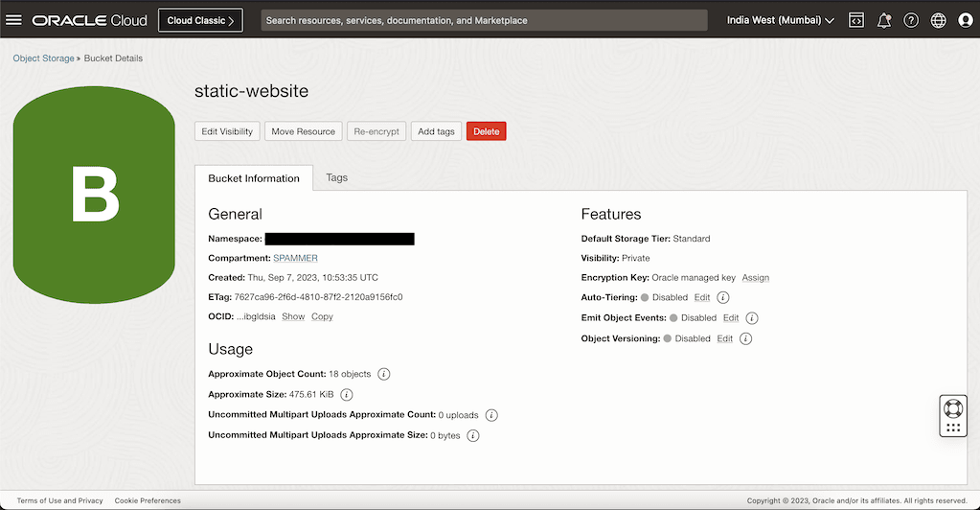Click the 18 objects value
Image resolution: width=980 pixels, height=510 pixels.
coord(350,374)
